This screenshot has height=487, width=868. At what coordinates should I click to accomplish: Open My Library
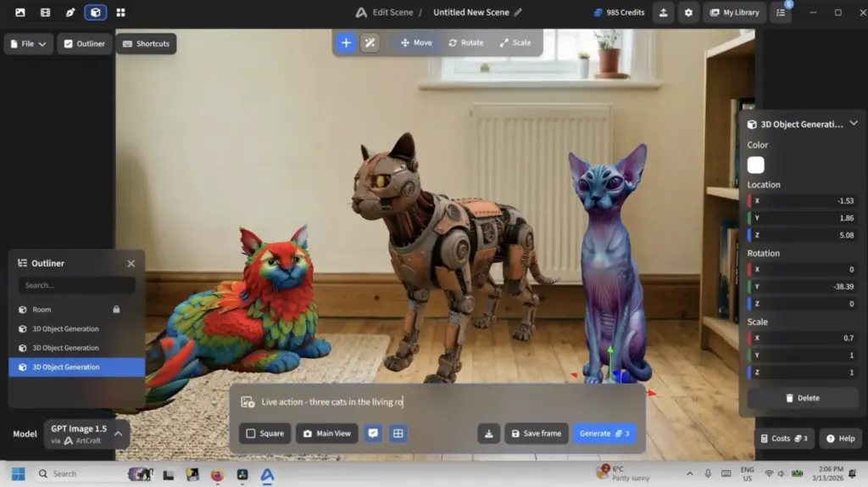pyautogui.click(x=734, y=12)
